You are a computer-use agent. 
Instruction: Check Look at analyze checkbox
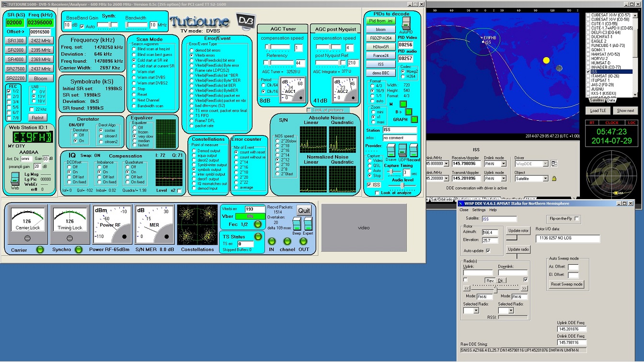point(377,192)
